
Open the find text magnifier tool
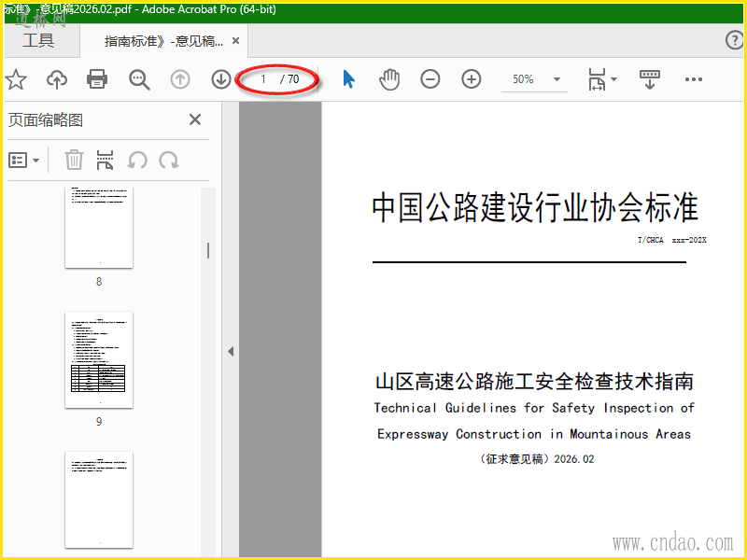(139, 80)
